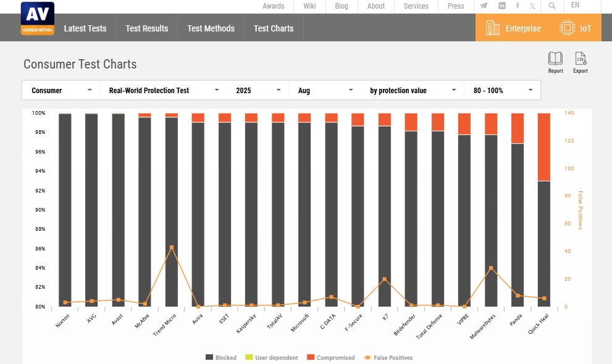
Task: Click the F-Secure axis label
Action: [x=354, y=323]
